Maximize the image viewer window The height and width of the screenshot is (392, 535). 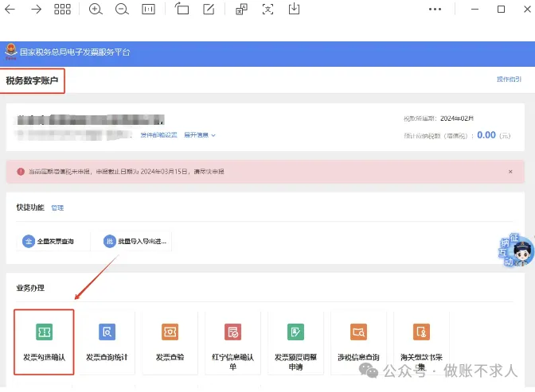point(501,10)
